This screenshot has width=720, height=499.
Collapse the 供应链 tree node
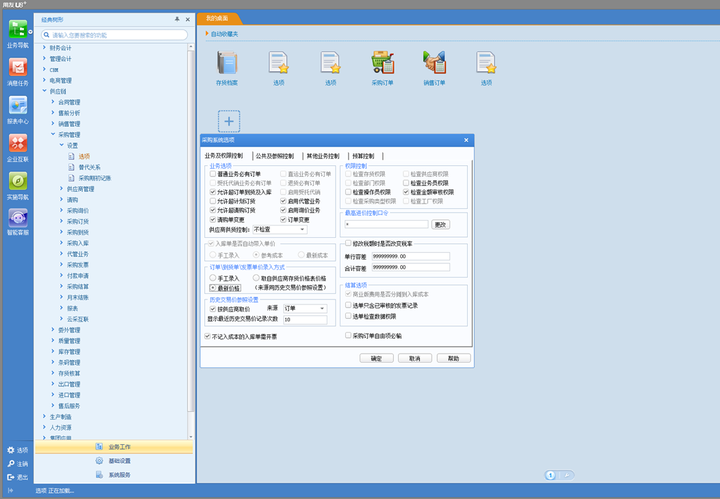tap(44, 91)
